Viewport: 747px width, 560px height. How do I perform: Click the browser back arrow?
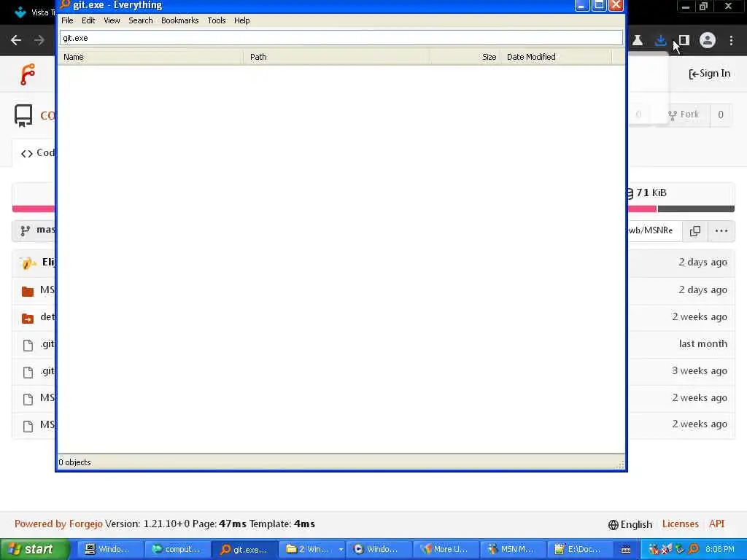16,40
